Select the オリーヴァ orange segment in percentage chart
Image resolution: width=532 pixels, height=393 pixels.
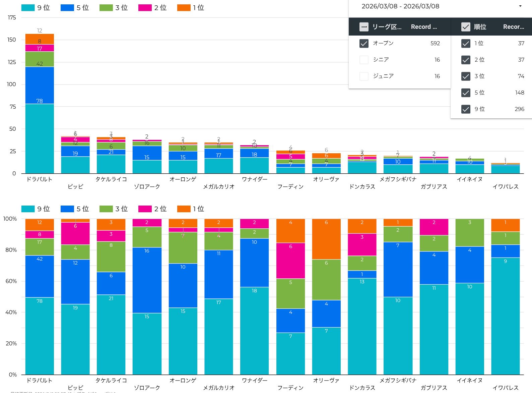pos(326,239)
